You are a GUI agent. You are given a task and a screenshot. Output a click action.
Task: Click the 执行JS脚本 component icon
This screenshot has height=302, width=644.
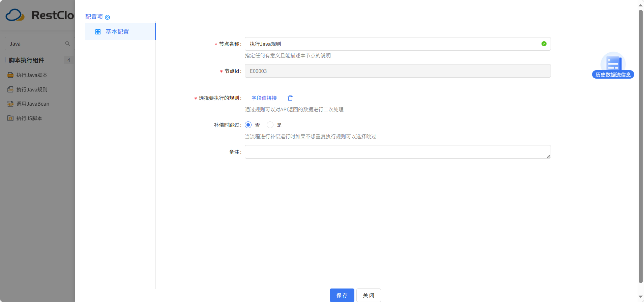point(10,118)
